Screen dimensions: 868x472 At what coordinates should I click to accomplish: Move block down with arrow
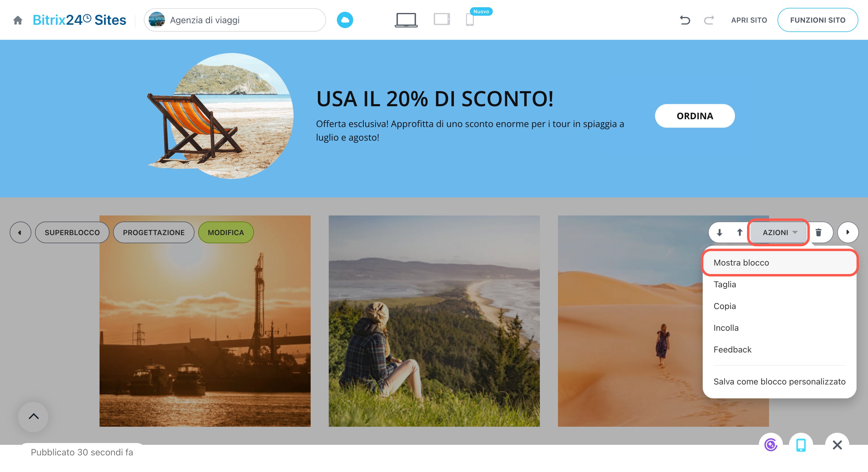point(719,232)
